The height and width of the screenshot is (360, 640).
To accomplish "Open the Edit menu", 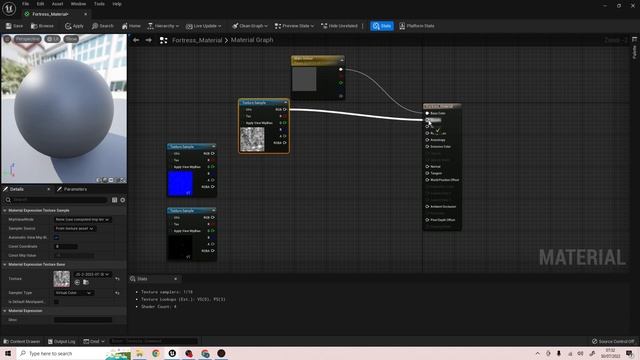I will click(x=40, y=4).
